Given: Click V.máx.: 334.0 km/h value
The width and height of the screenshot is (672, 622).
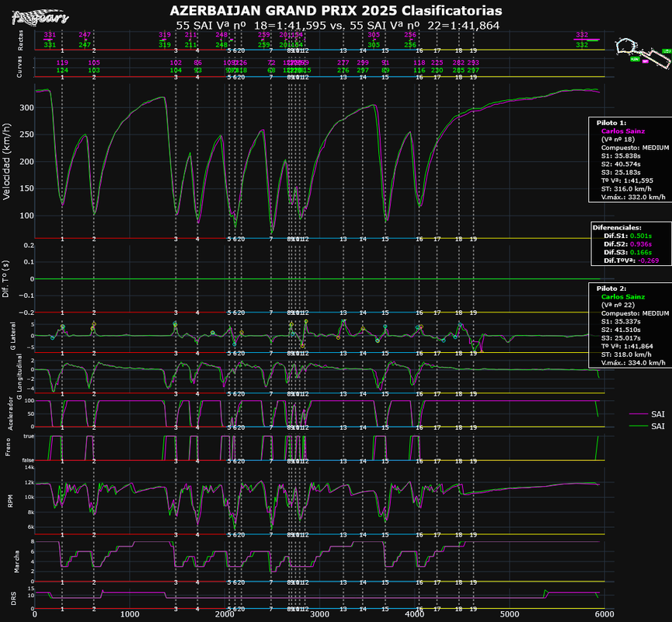Looking at the screenshot, I should tap(633, 363).
